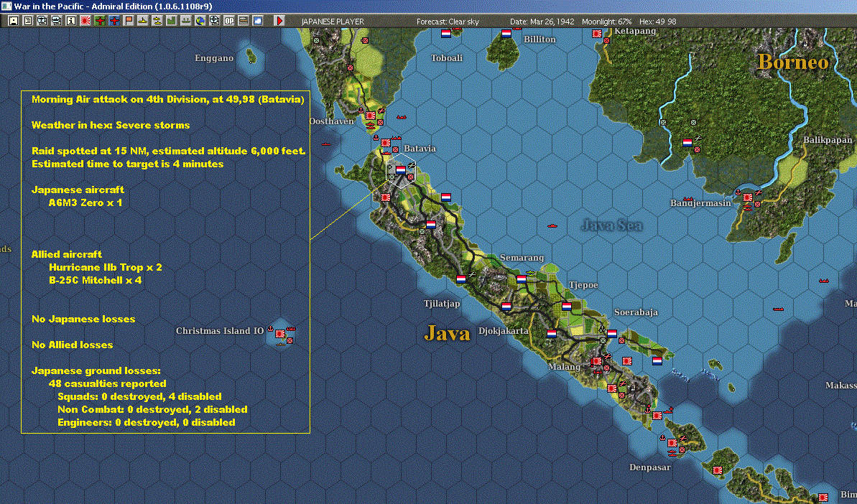Click the rising sun flag toolbar icon

coord(85,21)
